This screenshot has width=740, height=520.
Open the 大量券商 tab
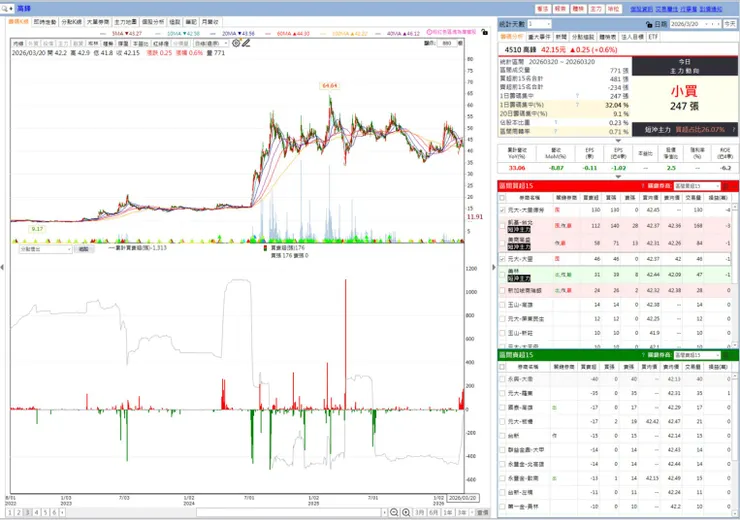click(x=98, y=22)
